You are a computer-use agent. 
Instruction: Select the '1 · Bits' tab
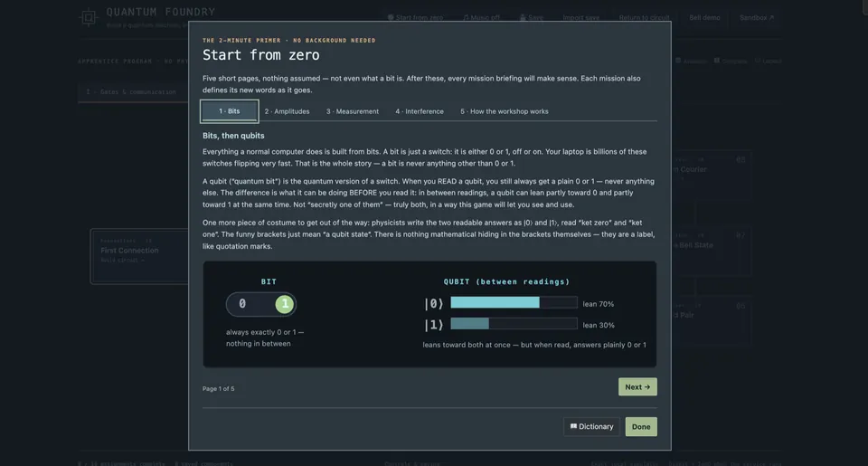[x=229, y=110]
